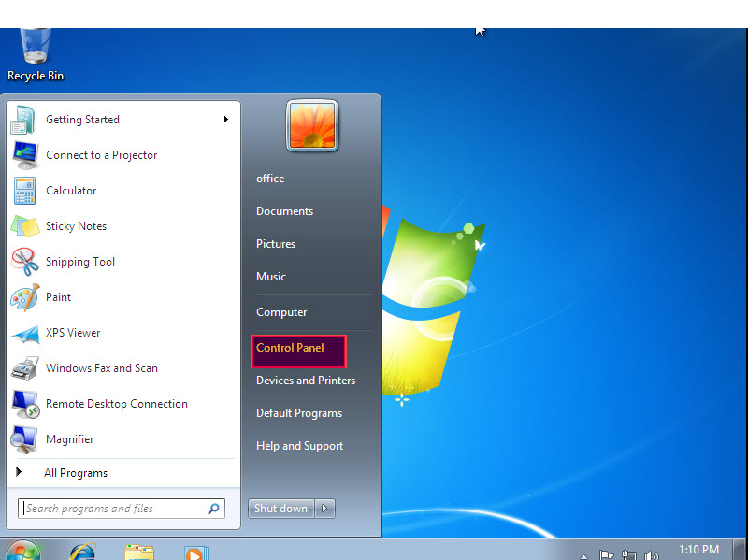Open Documents from the Start menu
The height and width of the screenshot is (560, 748).
[x=284, y=211]
